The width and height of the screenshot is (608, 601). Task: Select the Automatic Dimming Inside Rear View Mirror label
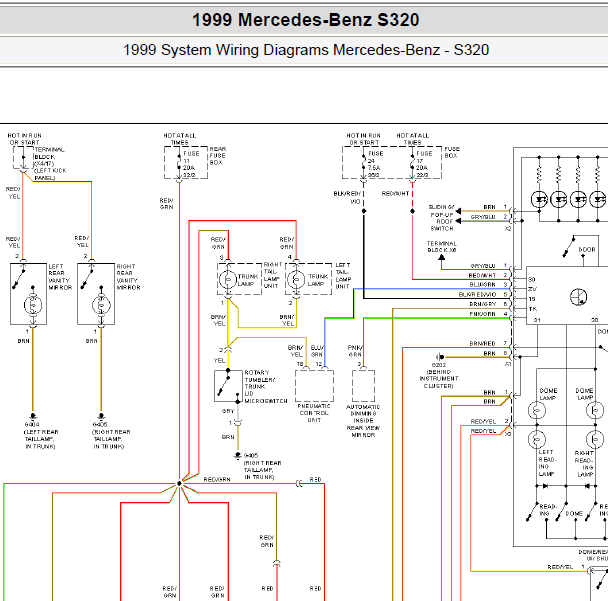[x=363, y=421]
